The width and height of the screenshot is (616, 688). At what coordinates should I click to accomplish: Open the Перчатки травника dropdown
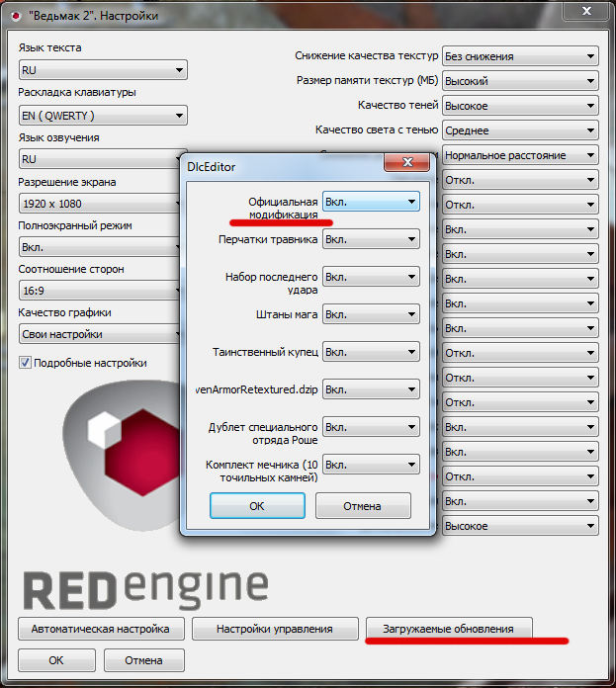pyautogui.click(x=371, y=239)
